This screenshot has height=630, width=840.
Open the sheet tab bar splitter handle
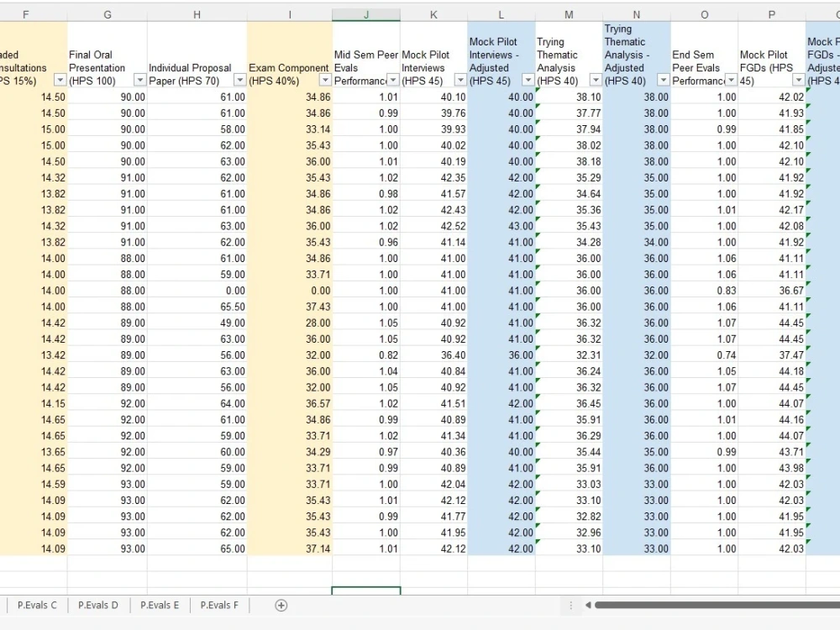[570, 606]
